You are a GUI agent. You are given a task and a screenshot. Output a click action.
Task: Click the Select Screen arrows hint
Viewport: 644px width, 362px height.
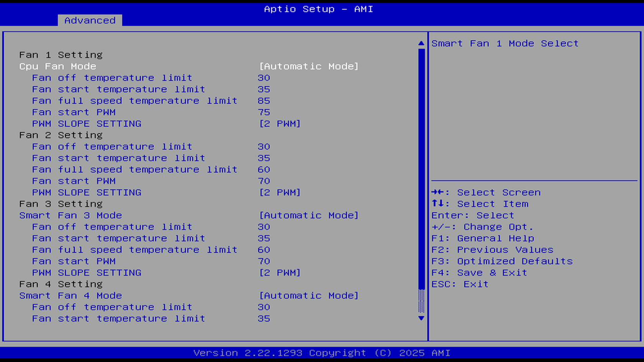[x=486, y=192]
